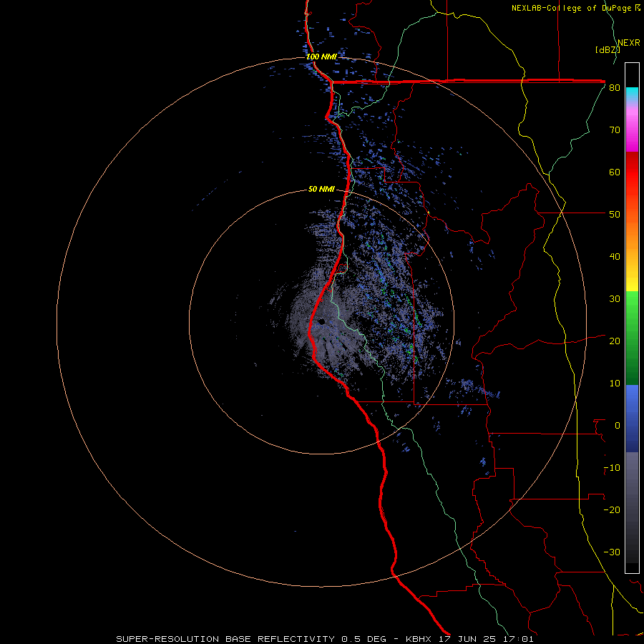
Task: Click the 50 dBZ scale value
Action: pos(615,215)
